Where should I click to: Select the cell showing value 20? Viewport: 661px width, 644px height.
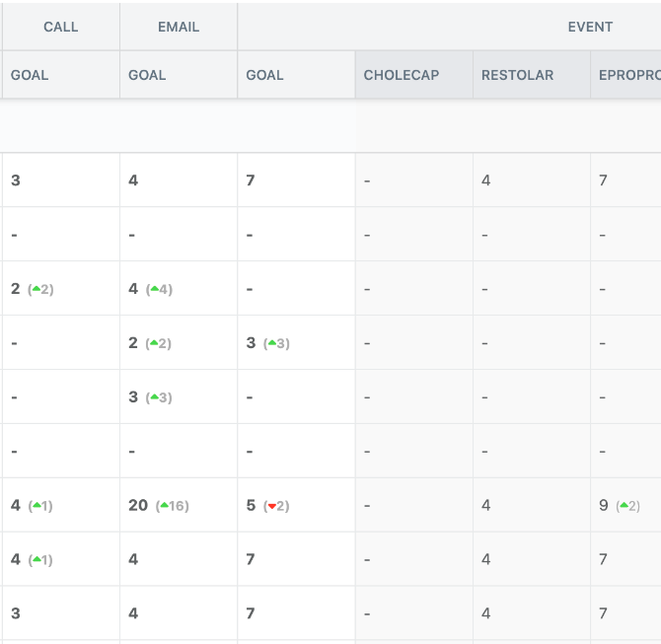click(x=138, y=505)
